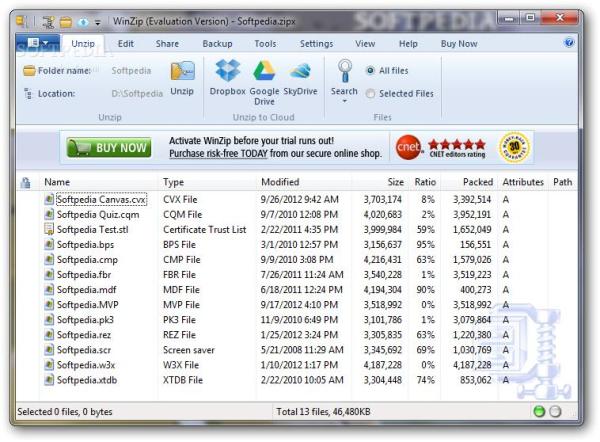Select the Selected Files radio button
Screen dimensions: 600x442
[370, 93]
